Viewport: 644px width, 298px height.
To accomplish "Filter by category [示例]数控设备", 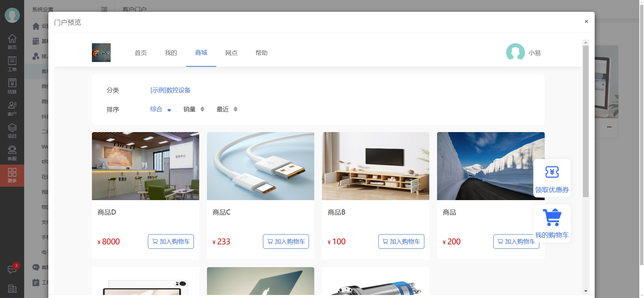I will click(x=170, y=90).
